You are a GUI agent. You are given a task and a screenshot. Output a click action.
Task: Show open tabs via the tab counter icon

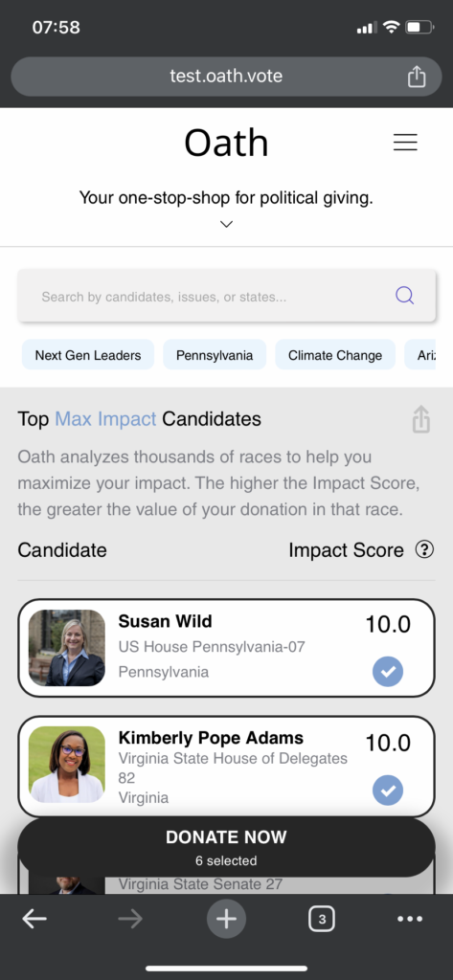click(322, 919)
